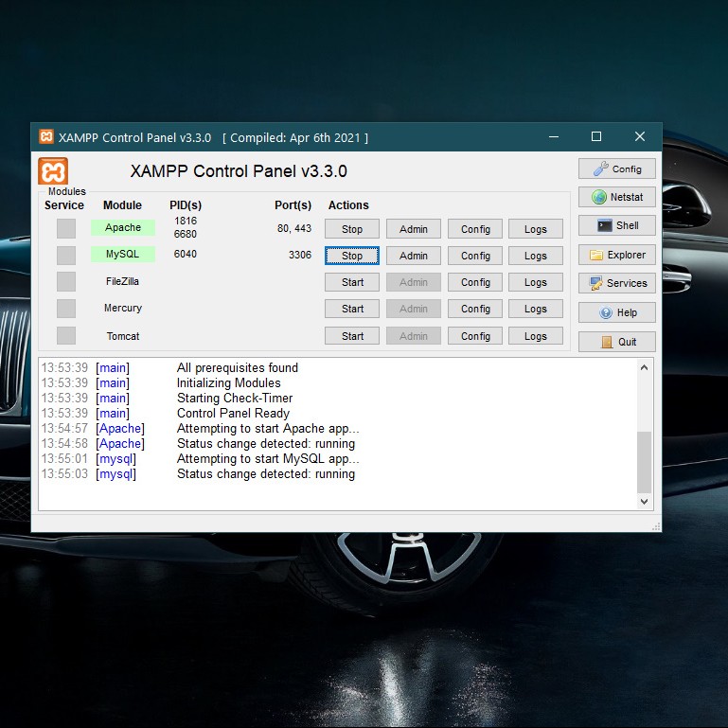Click Apache PID 6680

tap(186, 234)
